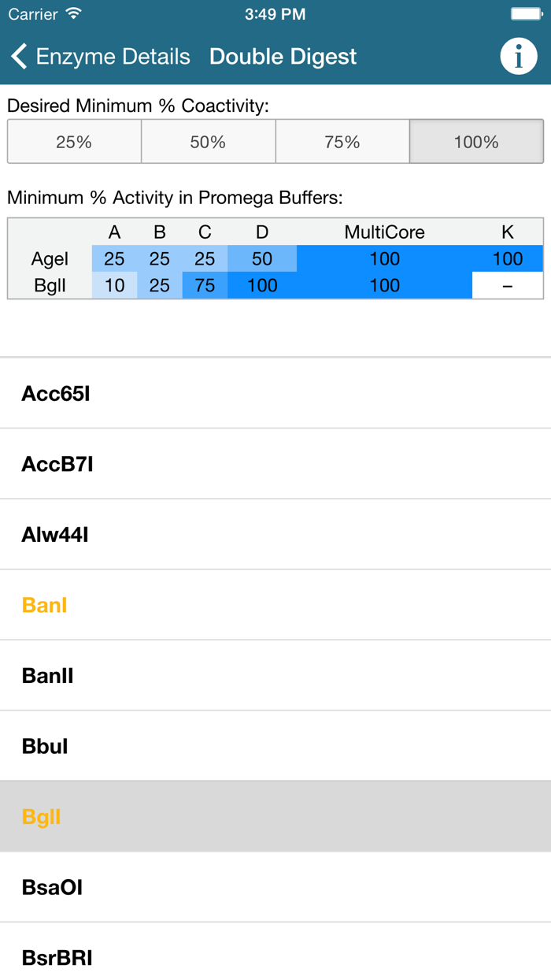The width and height of the screenshot is (551, 980).
Task: Select the BsrBRI enzyme at the bottom
Action: click(x=275, y=958)
